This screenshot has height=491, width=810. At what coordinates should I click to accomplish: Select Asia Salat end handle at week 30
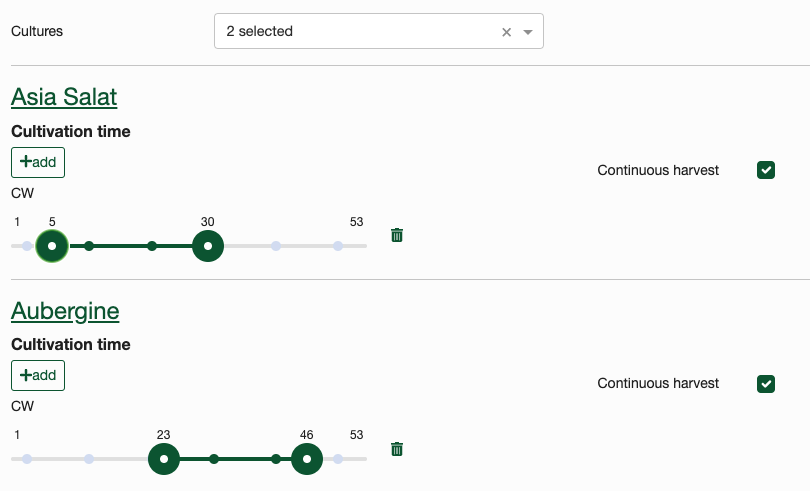click(208, 246)
